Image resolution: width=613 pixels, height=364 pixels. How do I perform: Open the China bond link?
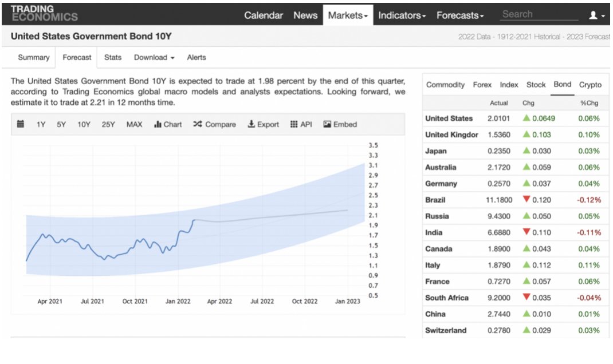click(x=435, y=314)
